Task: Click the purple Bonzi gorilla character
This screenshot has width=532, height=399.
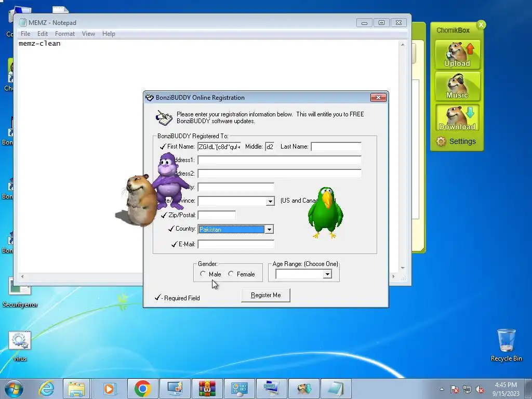Action: [170, 181]
